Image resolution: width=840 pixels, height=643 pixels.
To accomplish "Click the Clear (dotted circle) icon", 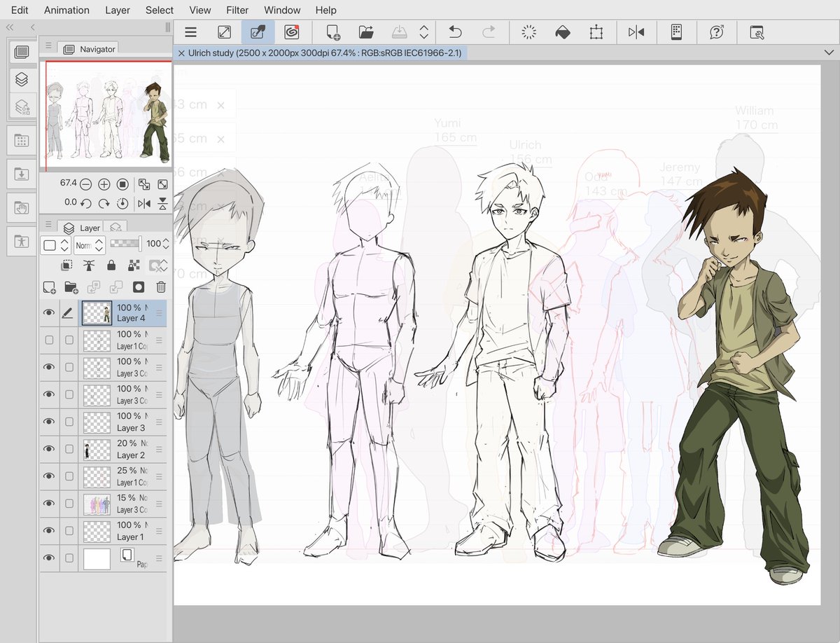I will 529,32.
